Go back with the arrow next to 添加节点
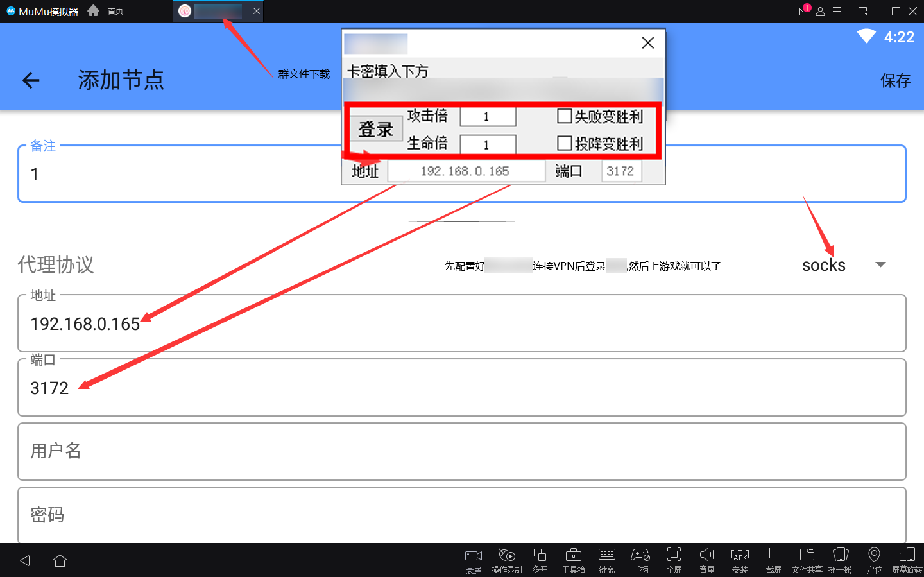Viewport: 924px width, 577px height. click(x=31, y=80)
